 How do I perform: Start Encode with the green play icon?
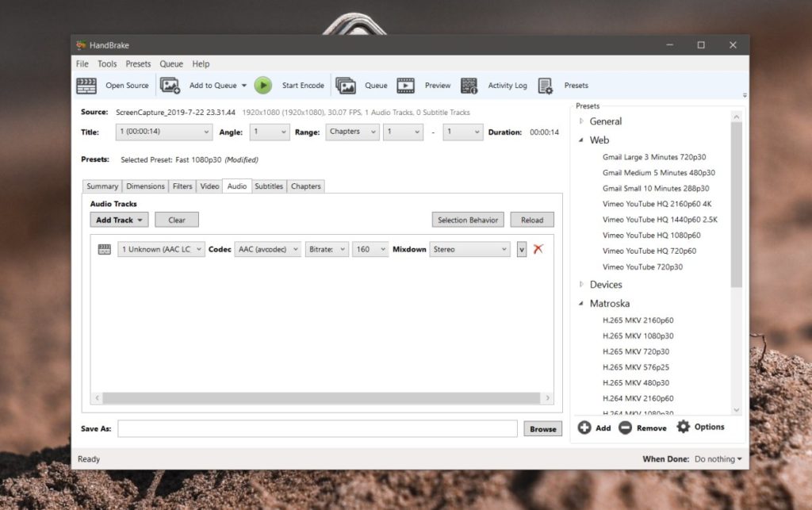click(262, 85)
